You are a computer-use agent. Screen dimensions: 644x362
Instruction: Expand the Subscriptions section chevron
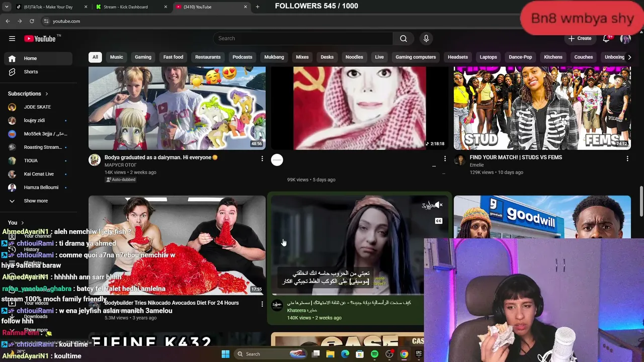click(47, 94)
